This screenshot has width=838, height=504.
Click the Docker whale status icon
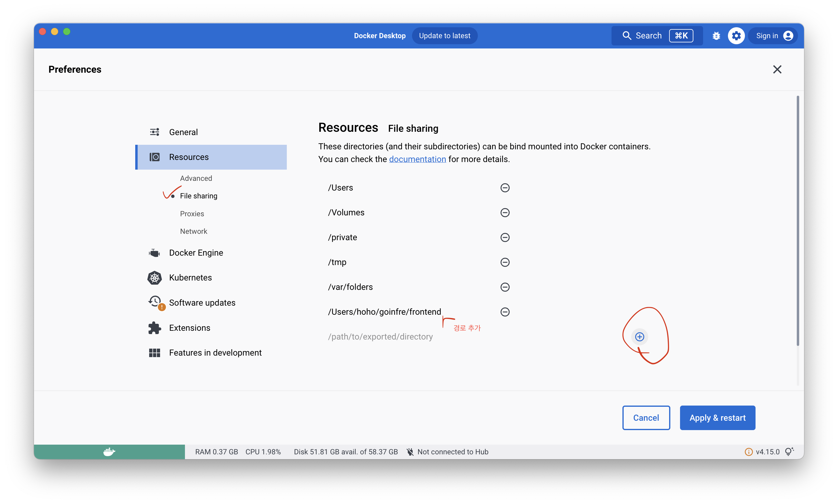pos(109,452)
